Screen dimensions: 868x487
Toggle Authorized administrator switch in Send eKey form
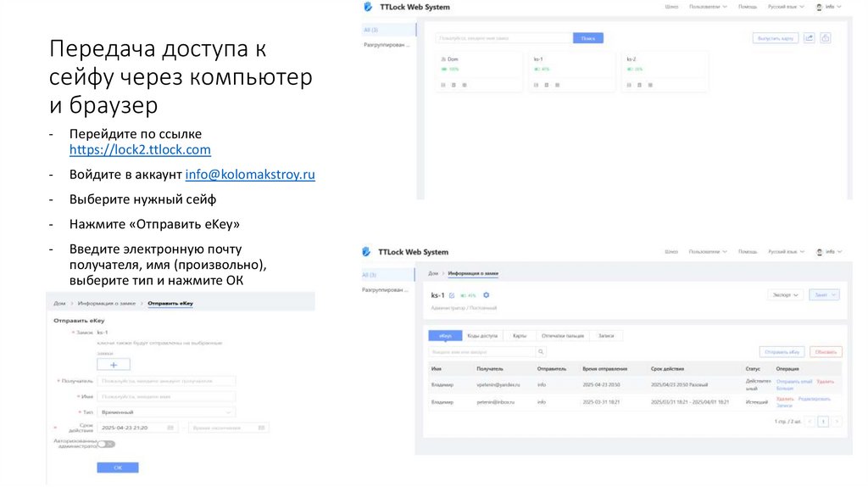coord(106,444)
